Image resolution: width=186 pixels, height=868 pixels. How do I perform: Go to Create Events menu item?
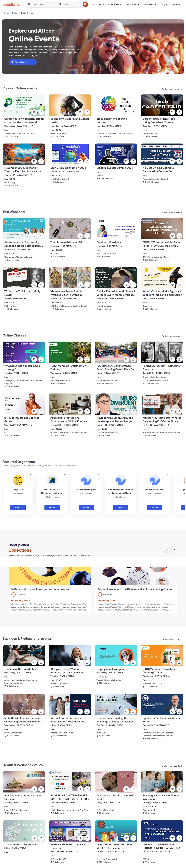[x=115, y=4]
